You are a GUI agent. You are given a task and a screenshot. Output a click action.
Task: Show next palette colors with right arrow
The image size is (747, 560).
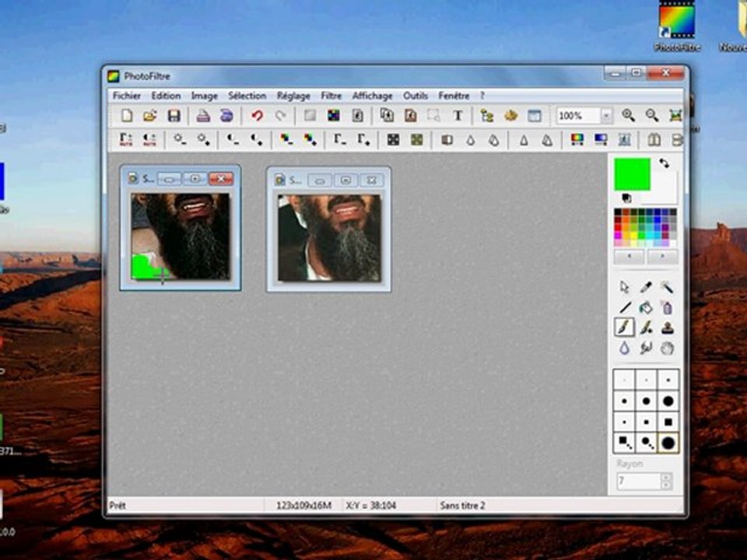[661, 256]
